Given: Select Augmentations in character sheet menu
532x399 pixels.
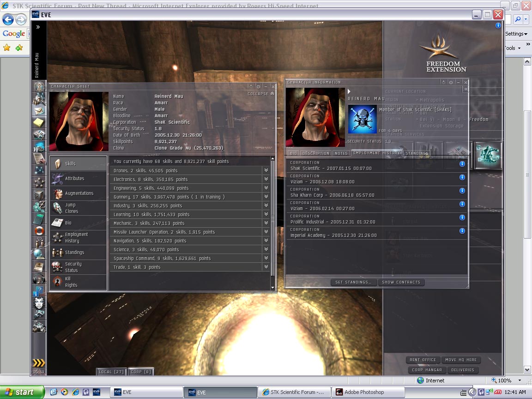Looking at the screenshot, I should click(79, 193).
